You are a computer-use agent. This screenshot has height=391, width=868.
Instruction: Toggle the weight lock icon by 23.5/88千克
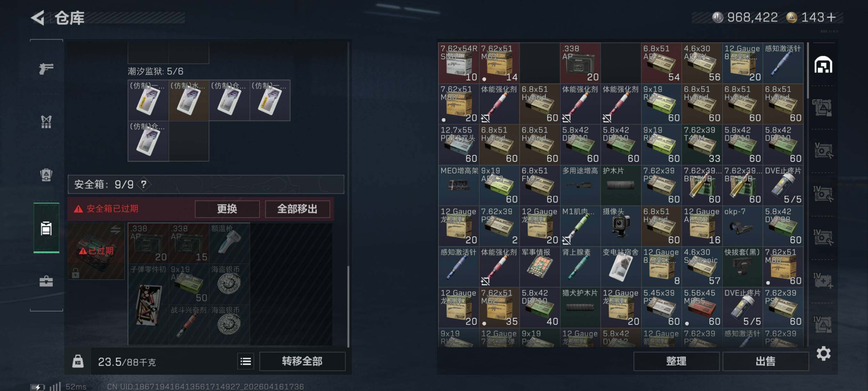click(x=78, y=361)
